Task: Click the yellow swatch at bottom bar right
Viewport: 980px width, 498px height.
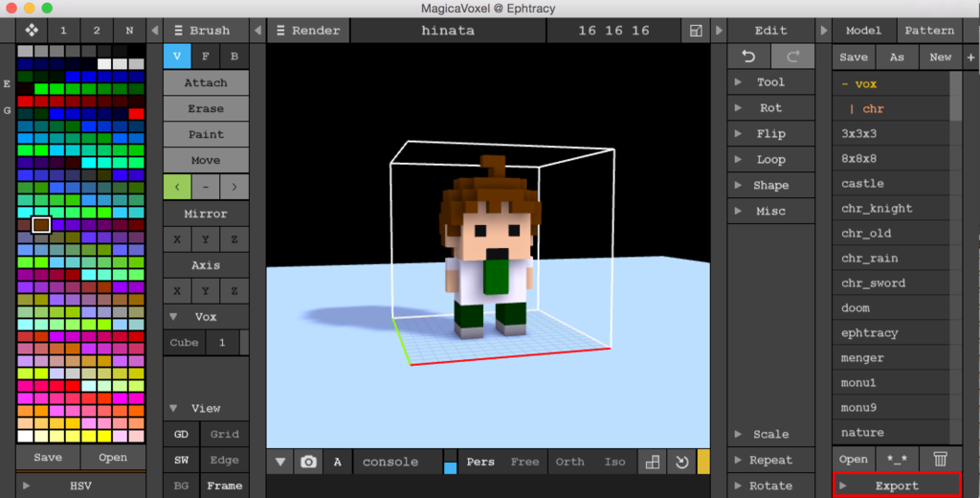Action: coord(703,462)
